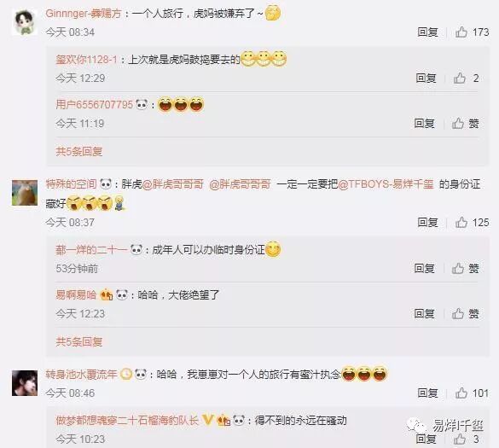Open first @胖虎哥哥哥 mention link
Viewport: 499px width, 448px height.
(x=173, y=184)
